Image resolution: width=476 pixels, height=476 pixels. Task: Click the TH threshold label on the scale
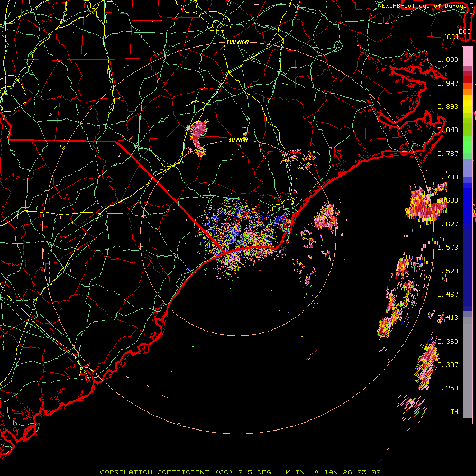tap(454, 412)
